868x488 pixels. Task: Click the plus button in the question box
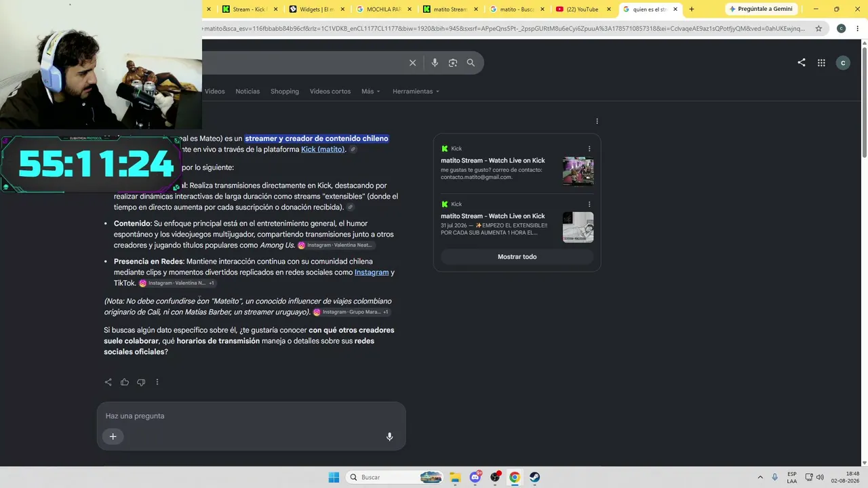coord(113,436)
